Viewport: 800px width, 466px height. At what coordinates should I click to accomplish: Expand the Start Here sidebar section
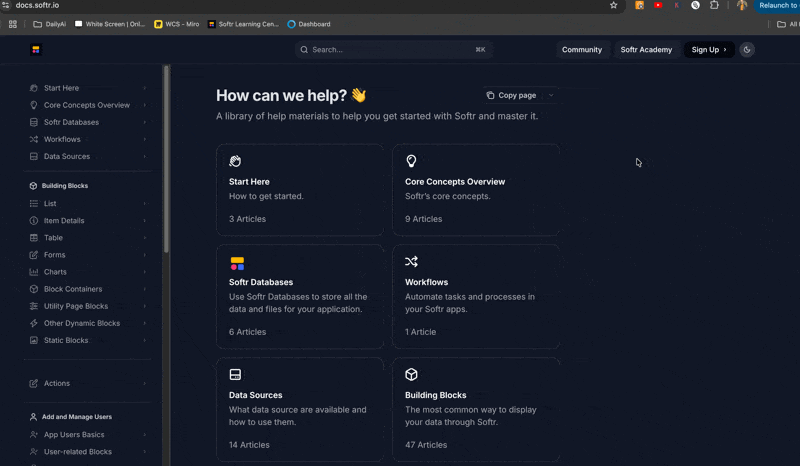click(145, 88)
